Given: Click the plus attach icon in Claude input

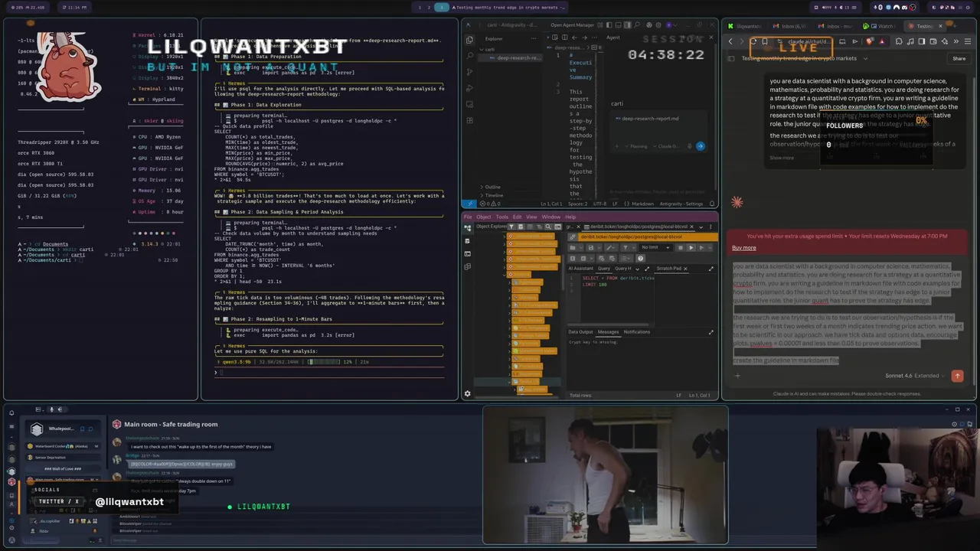Looking at the screenshot, I should pos(737,376).
